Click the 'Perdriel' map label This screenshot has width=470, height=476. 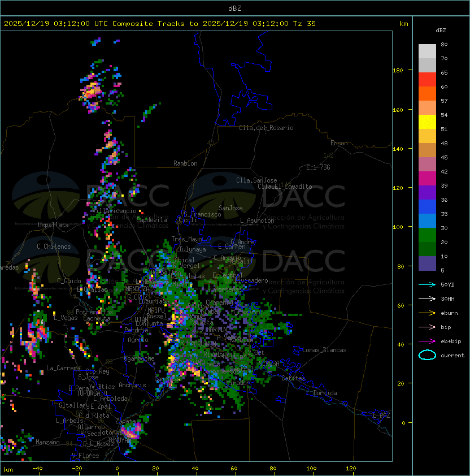[x=137, y=330]
